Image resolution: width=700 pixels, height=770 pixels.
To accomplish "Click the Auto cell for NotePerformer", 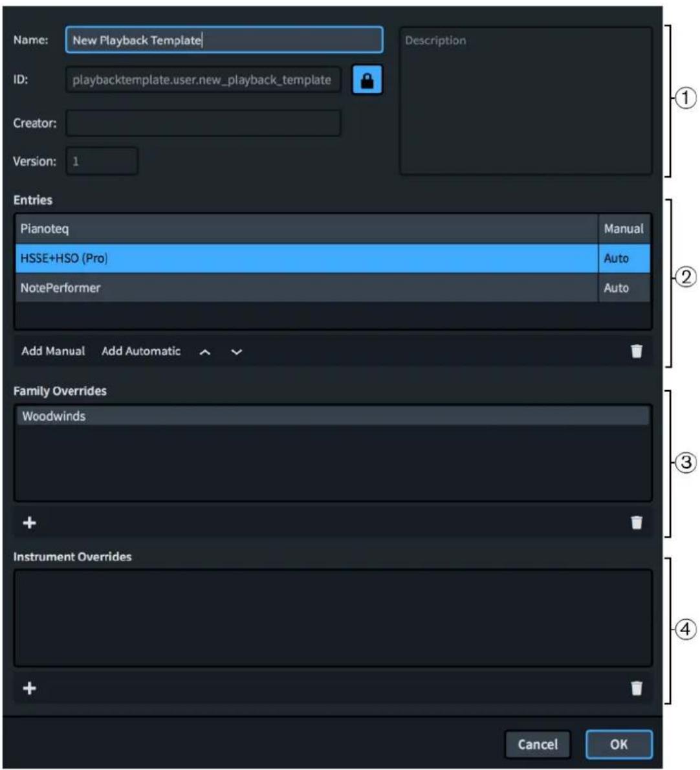I will coord(624,288).
